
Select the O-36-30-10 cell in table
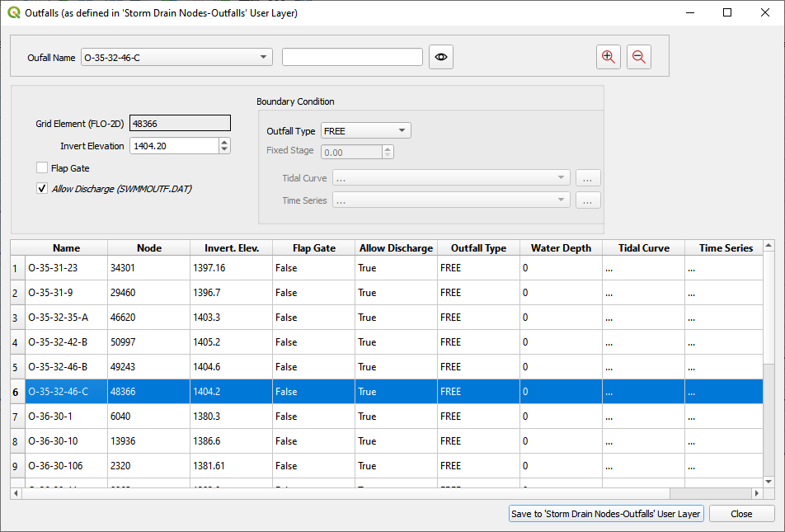pos(66,441)
